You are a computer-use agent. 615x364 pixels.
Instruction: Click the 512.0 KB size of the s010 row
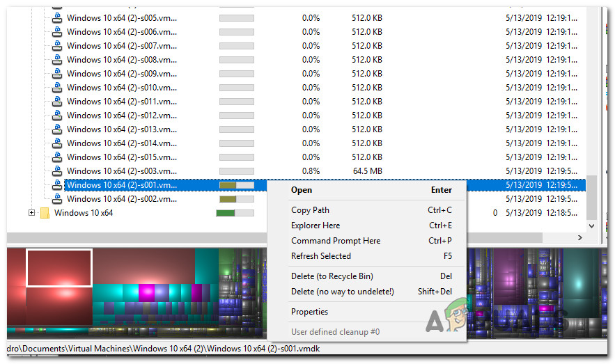[x=367, y=88]
